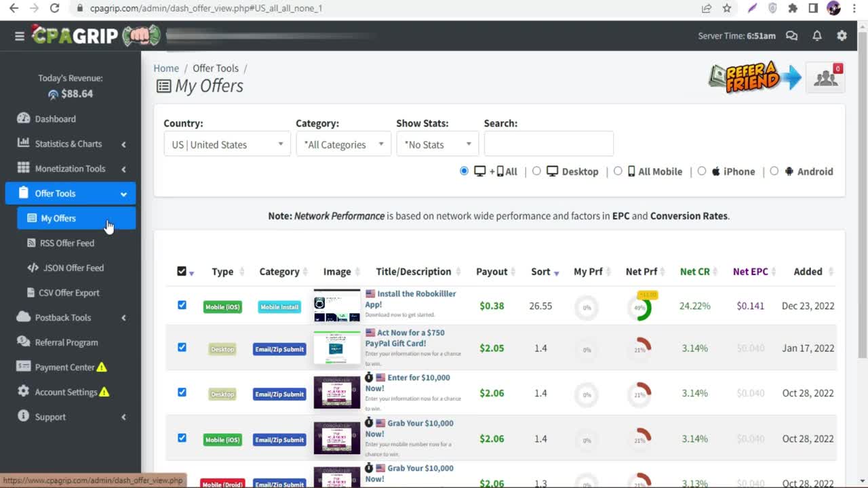Viewport: 868px width, 488px height.
Task: Select the All Mobile radio button
Action: tap(618, 171)
